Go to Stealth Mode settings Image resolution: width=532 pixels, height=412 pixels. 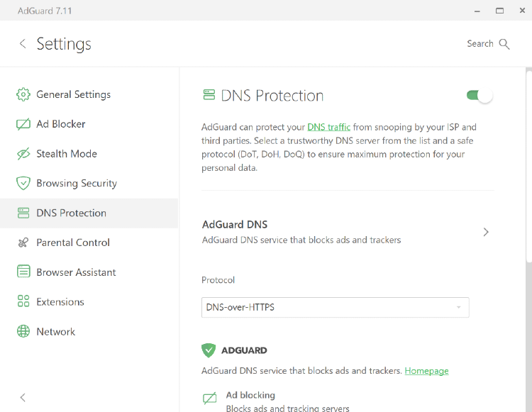pyautogui.click(x=89, y=154)
